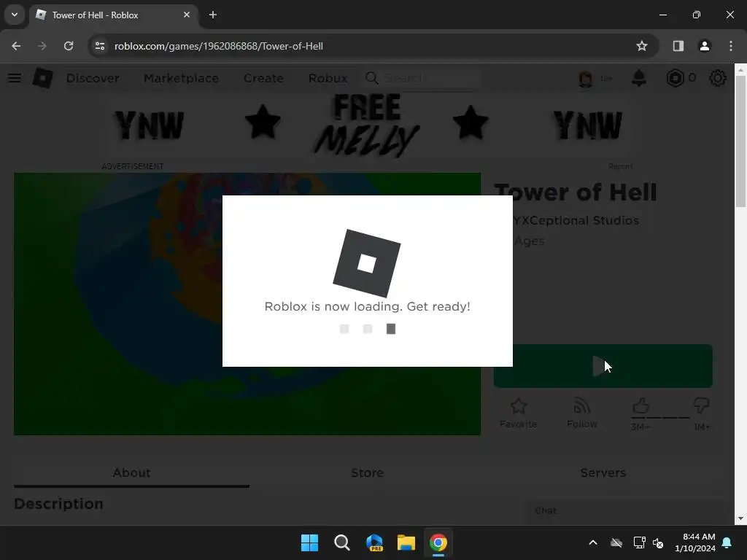Open Marketplace in Roblox navigation

(181, 78)
